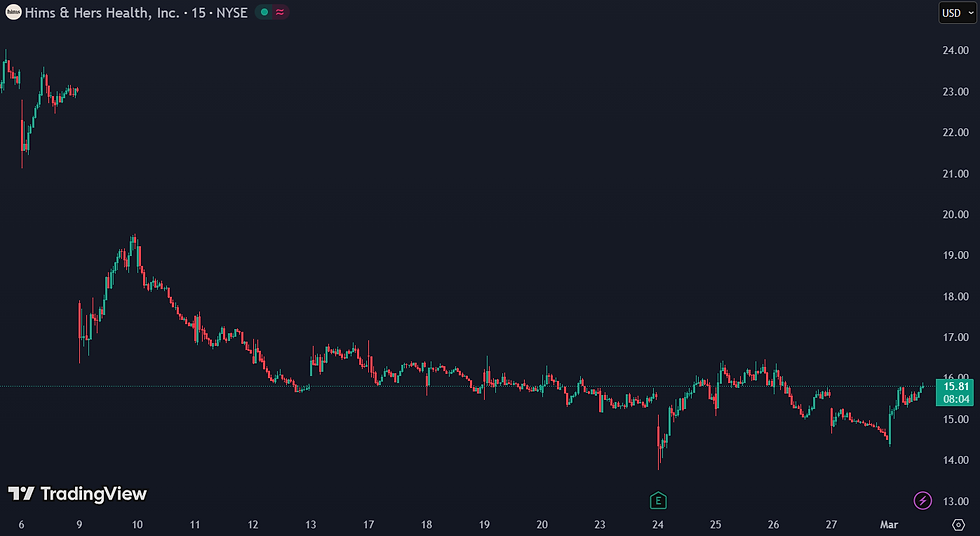Open the green earnings E marker
The image size is (980, 536).
click(x=658, y=500)
